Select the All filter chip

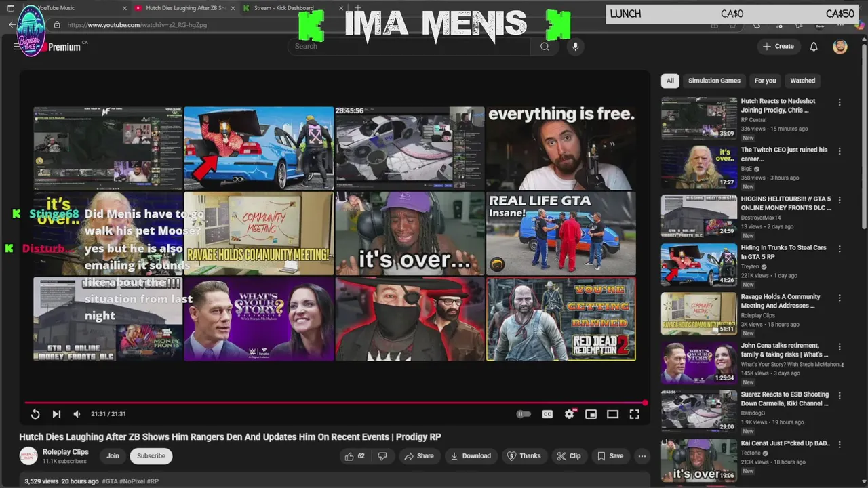[x=670, y=81]
